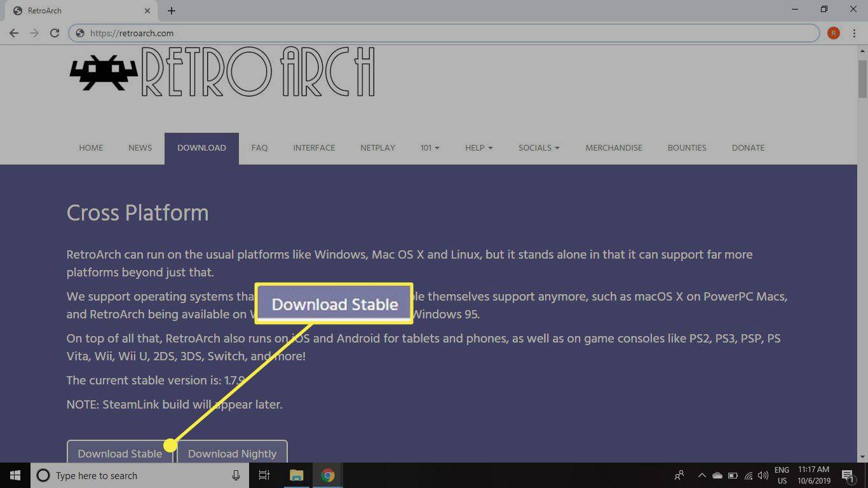Open a new tab with the plus icon

tap(172, 11)
